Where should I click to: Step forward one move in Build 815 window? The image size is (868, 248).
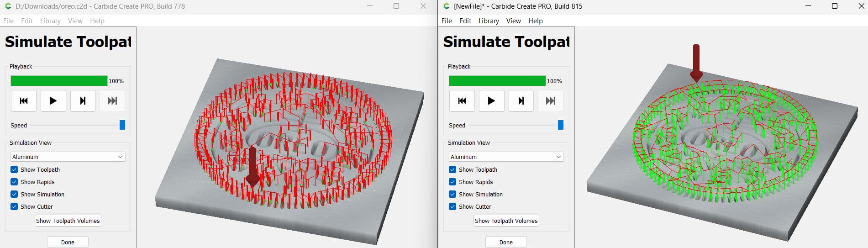click(x=521, y=101)
